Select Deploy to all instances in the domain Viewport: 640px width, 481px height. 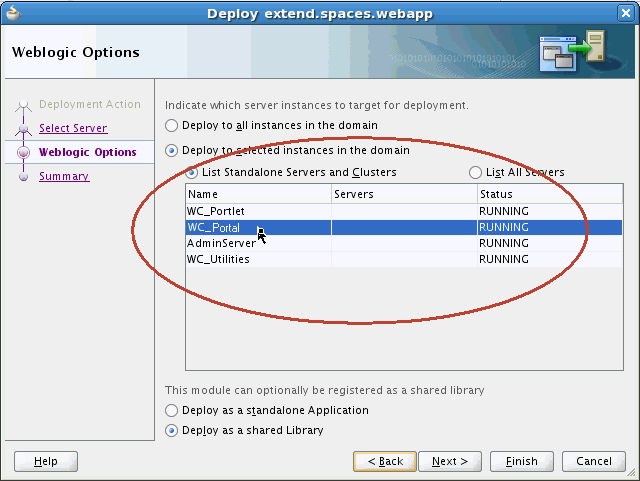[171, 125]
